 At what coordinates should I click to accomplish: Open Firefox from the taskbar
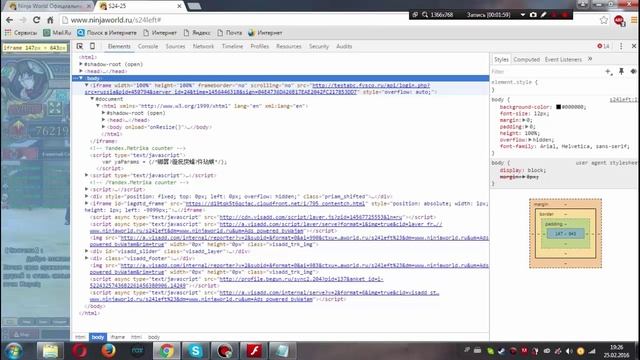point(108,351)
